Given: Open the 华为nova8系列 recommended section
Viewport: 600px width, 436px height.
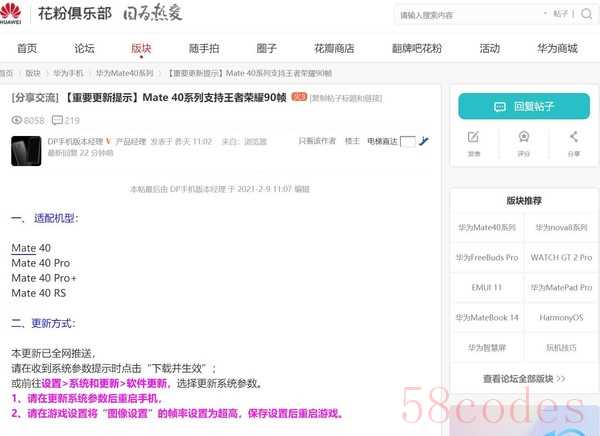Looking at the screenshot, I should tap(561, 227).
